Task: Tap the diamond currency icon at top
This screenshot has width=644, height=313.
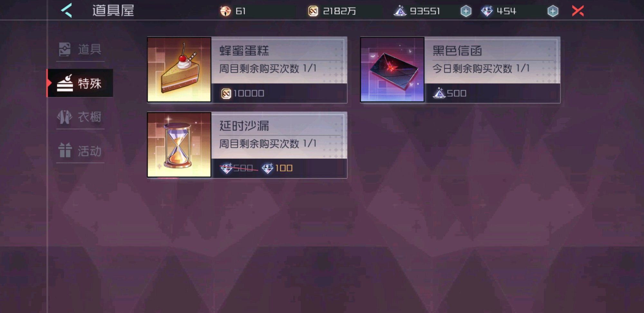Action: 487,11
